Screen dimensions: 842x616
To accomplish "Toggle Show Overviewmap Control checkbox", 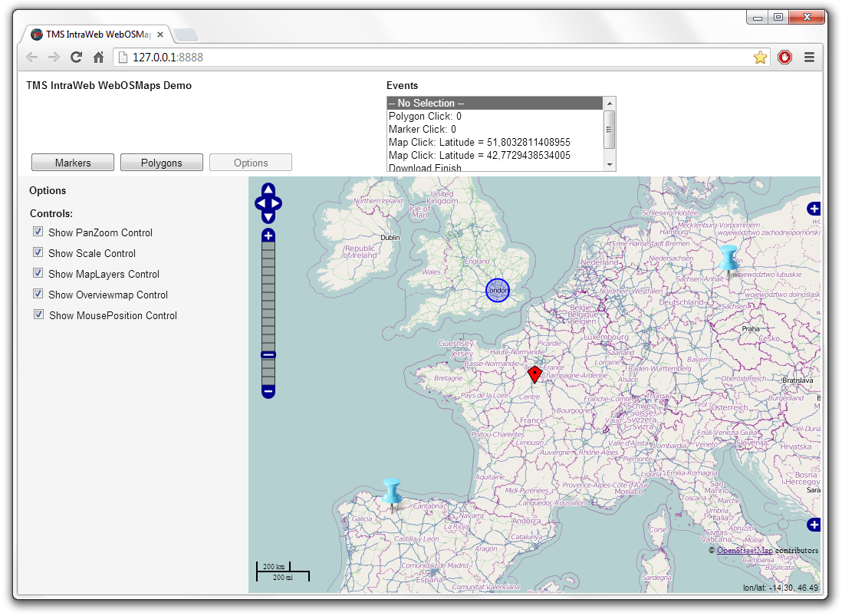I will (x=38, y=294).
